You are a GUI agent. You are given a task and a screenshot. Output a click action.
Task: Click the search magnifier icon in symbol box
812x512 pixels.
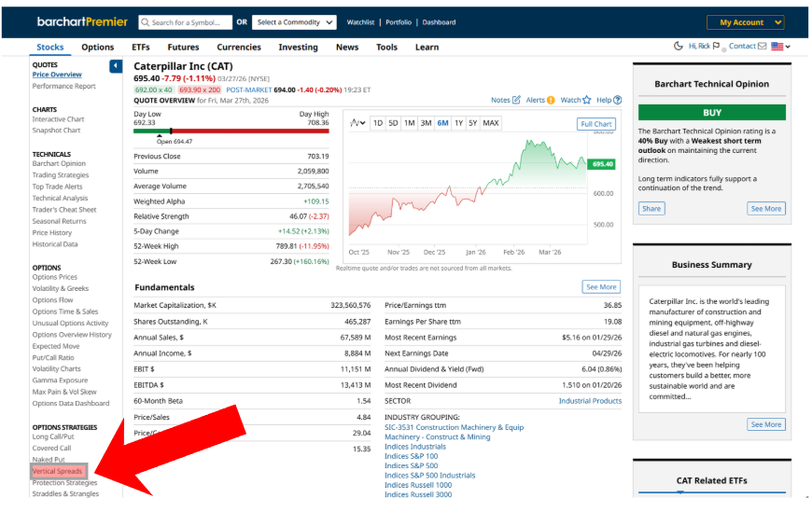click(145, 22)
